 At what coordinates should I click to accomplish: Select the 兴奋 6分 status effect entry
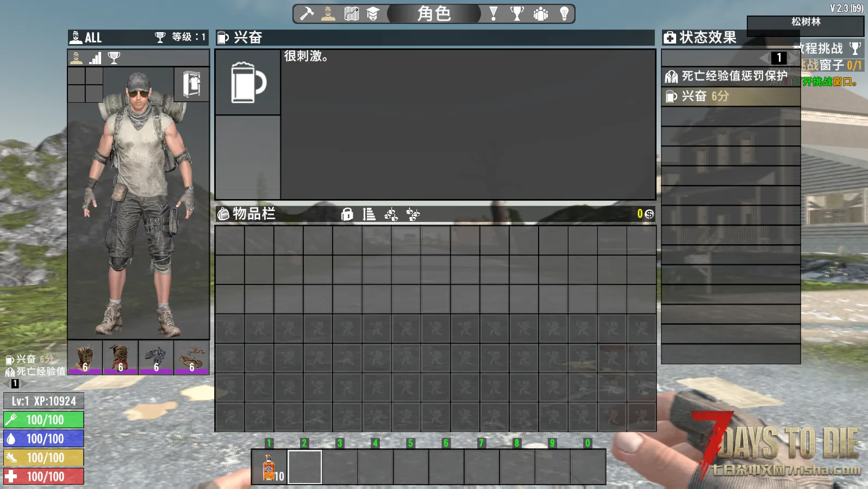coord(730,96)
